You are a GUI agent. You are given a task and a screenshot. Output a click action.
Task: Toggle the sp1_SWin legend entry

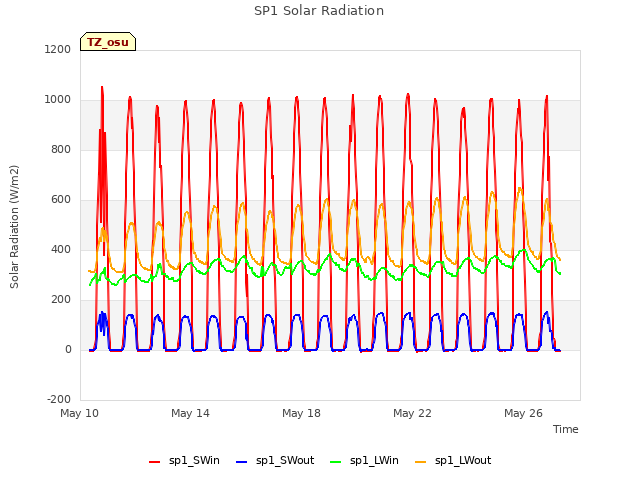click(x=184, y=460)
